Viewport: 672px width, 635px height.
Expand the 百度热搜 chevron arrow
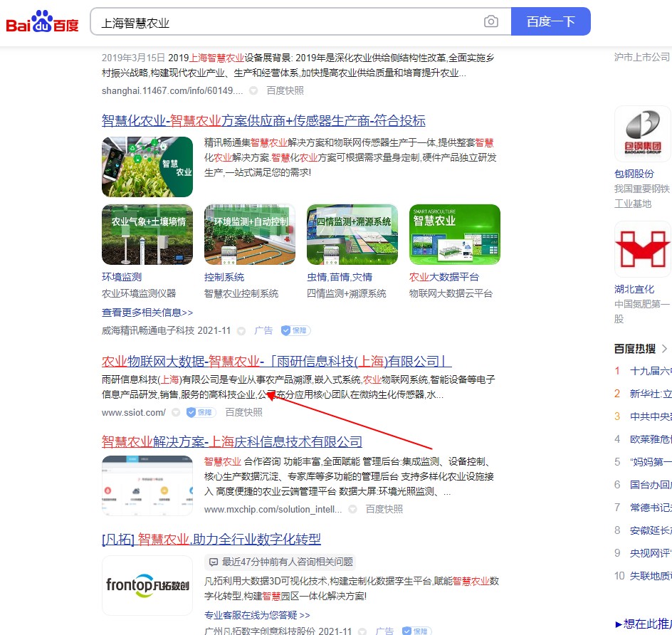(x=664, y=348)
